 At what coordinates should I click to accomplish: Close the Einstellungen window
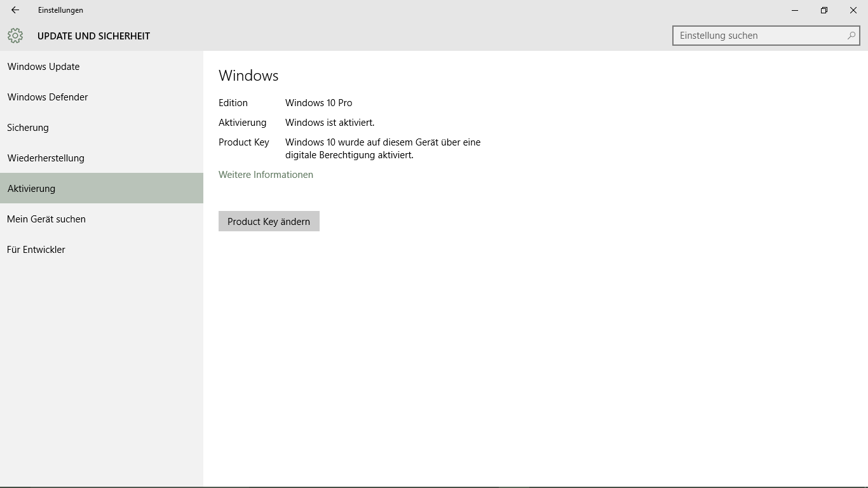[x=853, y=10]
